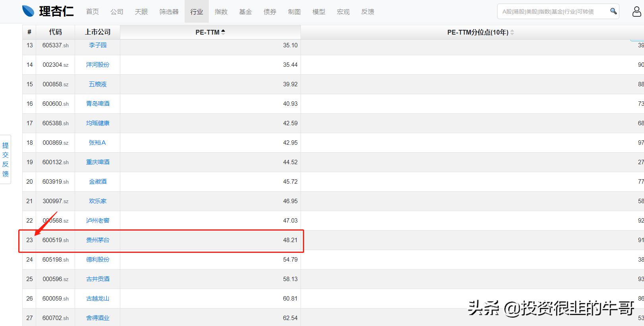Open the 基金 menu
Screen dimensions: 644x326
[245, 12]
